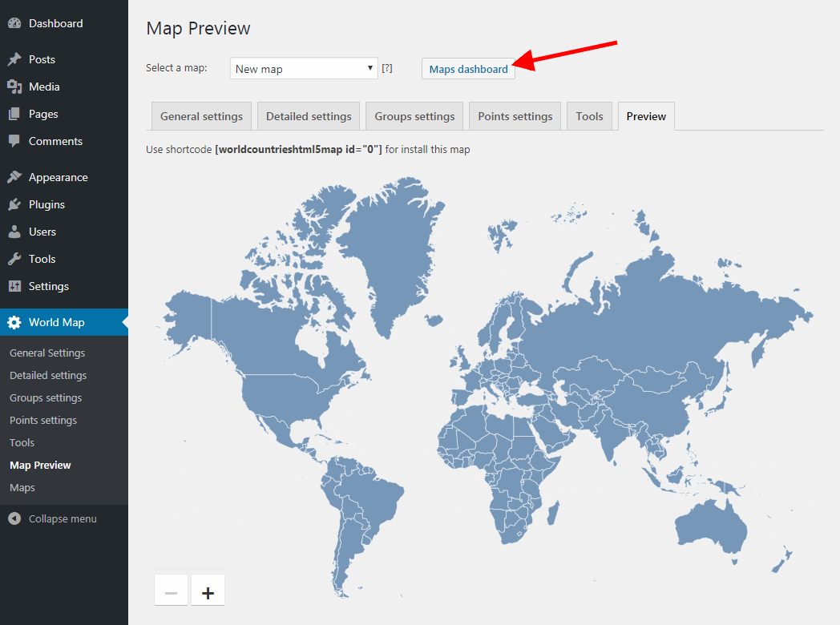The image size is (840, 625).
Task: Open the Points settings tab
Action: 515,115
